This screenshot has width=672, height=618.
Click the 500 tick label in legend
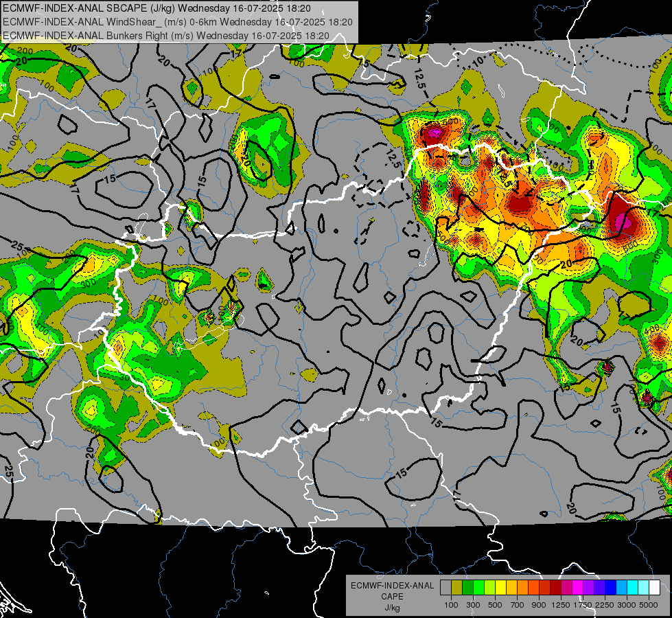495,605
